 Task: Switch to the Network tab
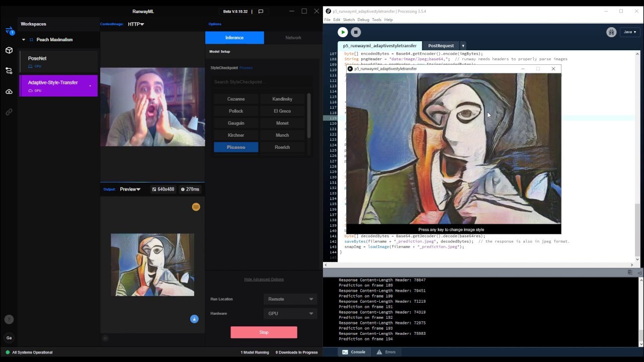(293, 38)
